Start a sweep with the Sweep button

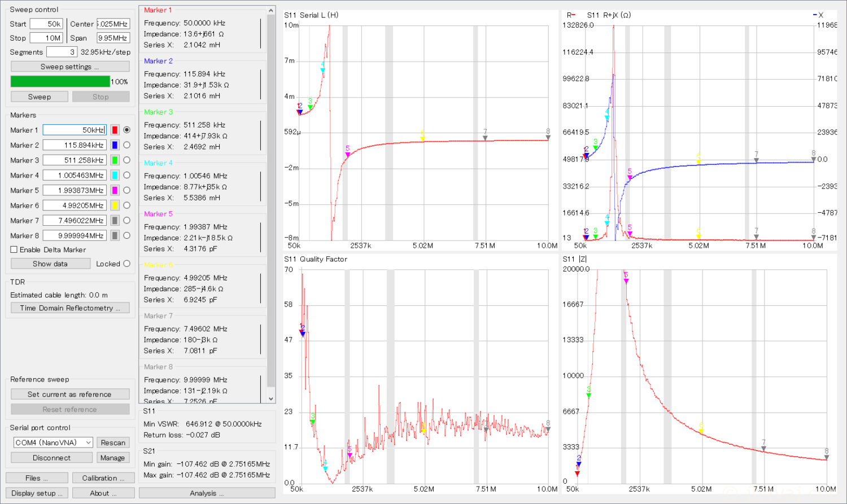pyautogui.click(x=40, y=97)
